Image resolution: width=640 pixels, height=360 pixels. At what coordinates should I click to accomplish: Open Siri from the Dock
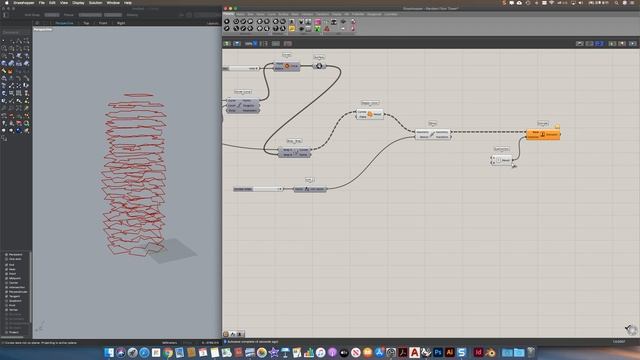pyautogui.click(x=120, y=352)
